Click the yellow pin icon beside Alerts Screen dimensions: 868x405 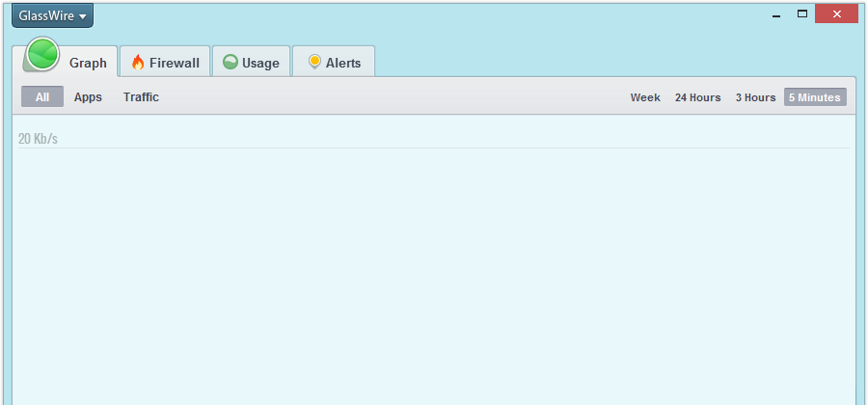(313, 63)
